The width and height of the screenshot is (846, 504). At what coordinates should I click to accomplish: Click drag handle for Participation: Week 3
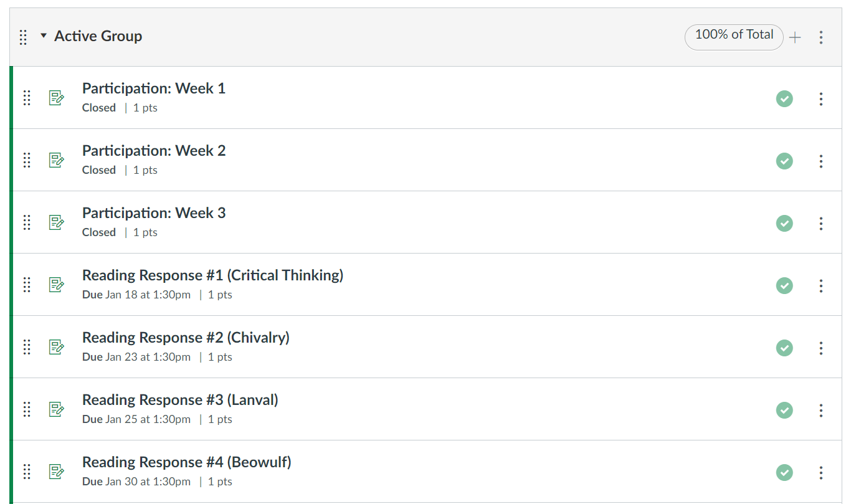point(27,222)
